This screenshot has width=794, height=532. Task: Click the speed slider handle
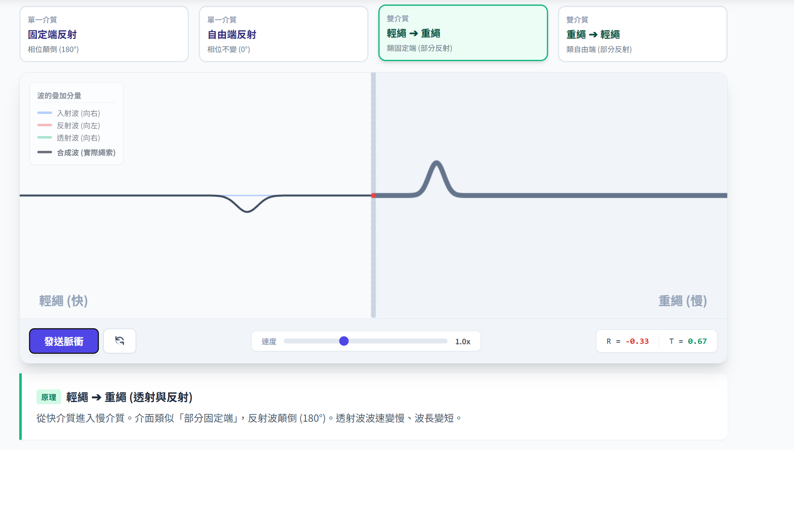coord(344,341)
